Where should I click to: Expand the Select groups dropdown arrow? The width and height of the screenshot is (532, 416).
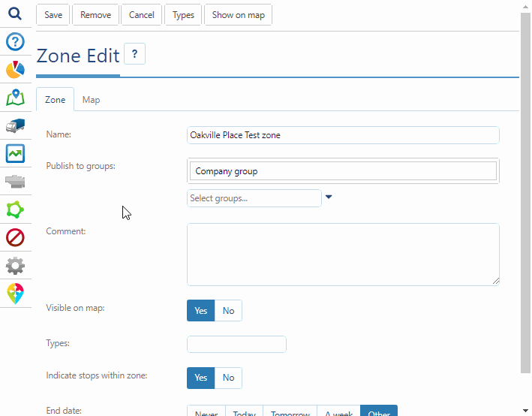(329, 197)
